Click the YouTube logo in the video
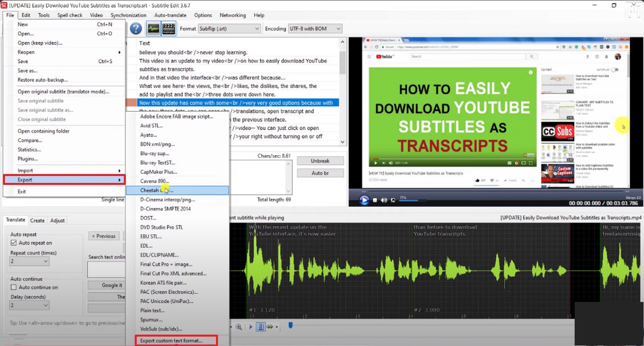 (384, 57)
